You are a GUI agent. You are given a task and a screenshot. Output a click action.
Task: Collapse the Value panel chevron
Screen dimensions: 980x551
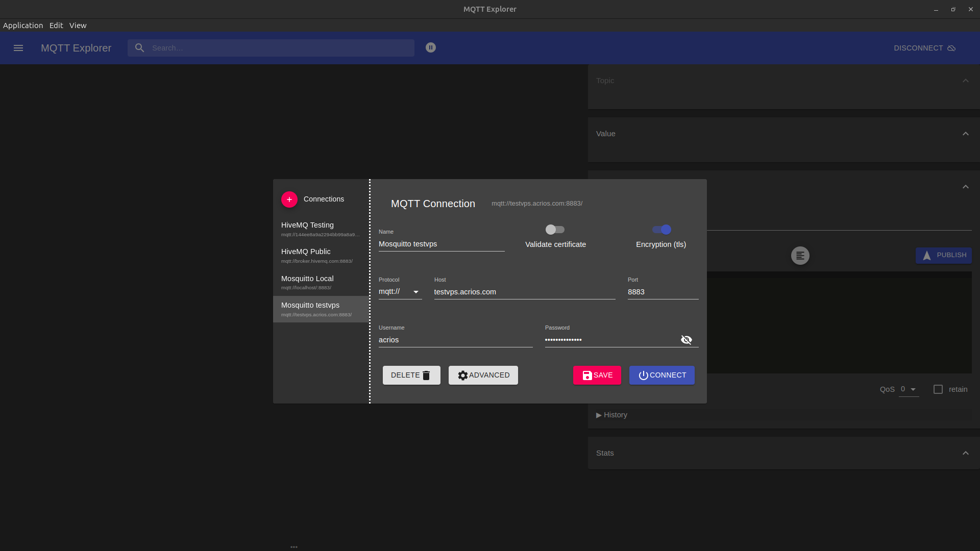pyautogui.click(x=965, y=134)
